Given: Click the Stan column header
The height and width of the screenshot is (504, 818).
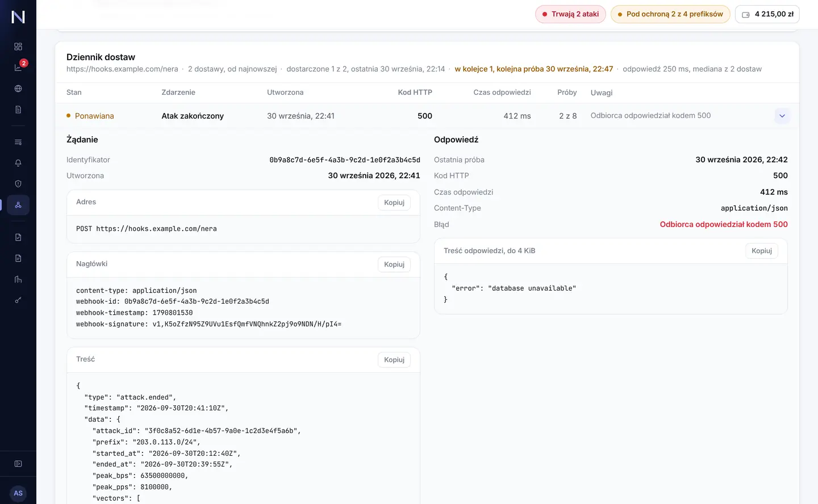Looking at the screenshot, I should pyautogui.click(x=74, y=93).
